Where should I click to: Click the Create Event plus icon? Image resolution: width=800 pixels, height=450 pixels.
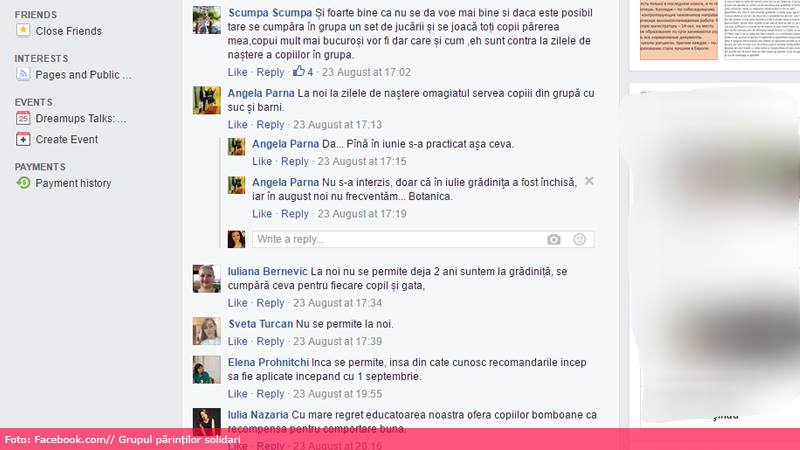click(x=23, y=139)
